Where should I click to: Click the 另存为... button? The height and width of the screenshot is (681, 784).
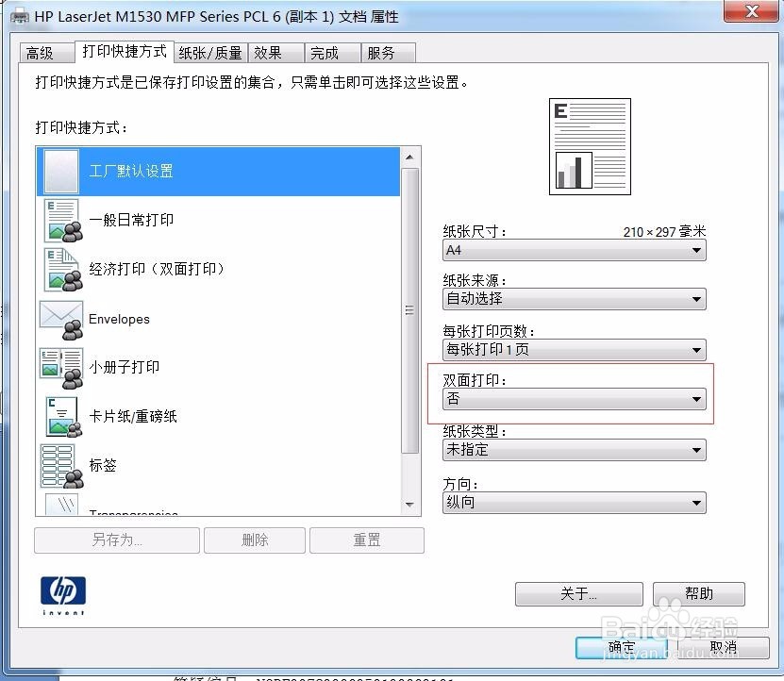(117, 540)
